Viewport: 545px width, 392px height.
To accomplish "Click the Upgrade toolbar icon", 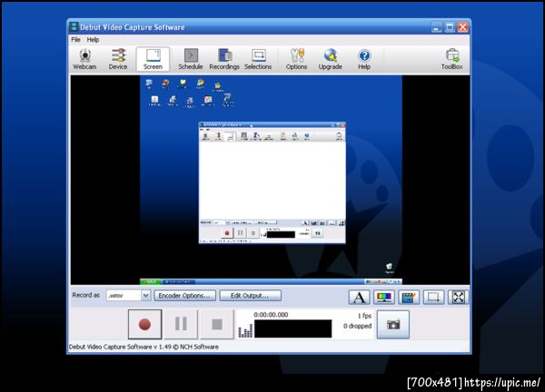I will [x=331, y=59].
